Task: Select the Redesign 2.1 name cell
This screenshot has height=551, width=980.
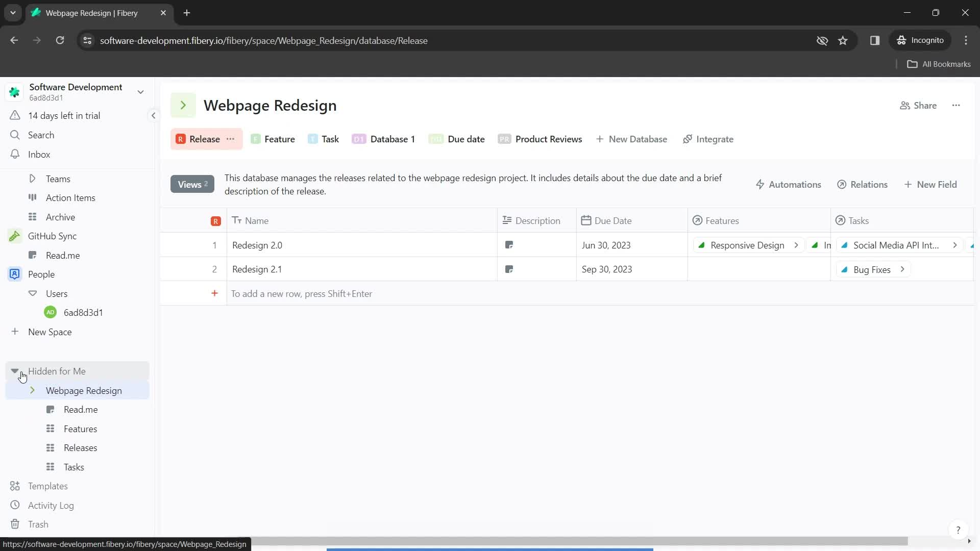Action: tap(362, 269)
